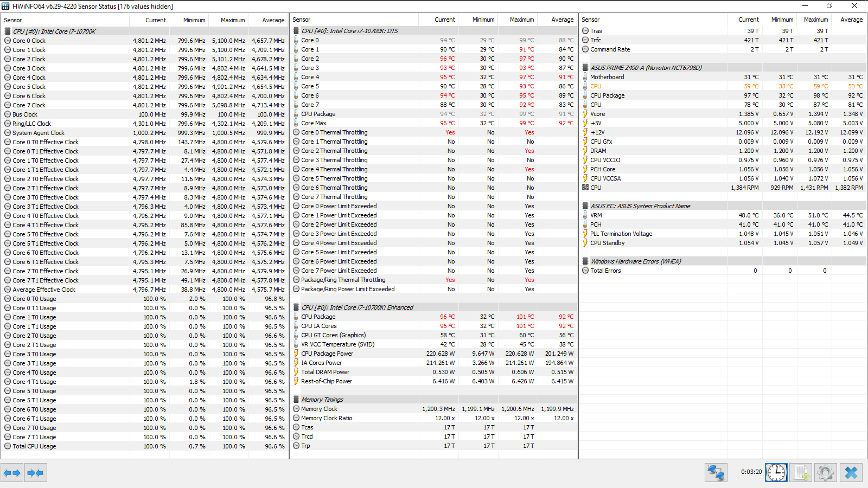Select the ASUS EC System Product Name group
This screenshot has height=488, width=868.
pyautogui.click(x=723, y=206)
